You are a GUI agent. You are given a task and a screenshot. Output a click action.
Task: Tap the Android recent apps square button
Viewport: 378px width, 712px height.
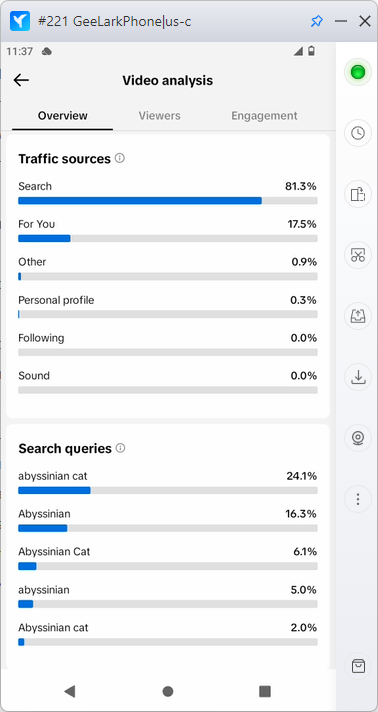coord(265,691)
